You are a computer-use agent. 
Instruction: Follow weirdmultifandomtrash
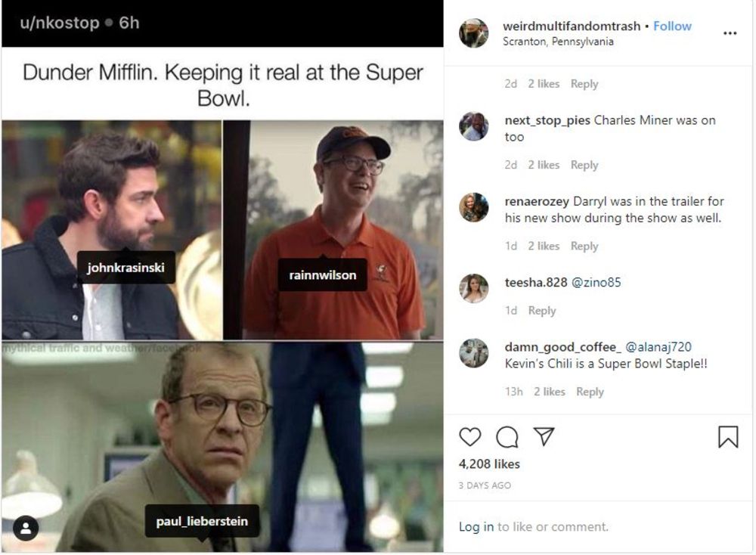(672, 25)
